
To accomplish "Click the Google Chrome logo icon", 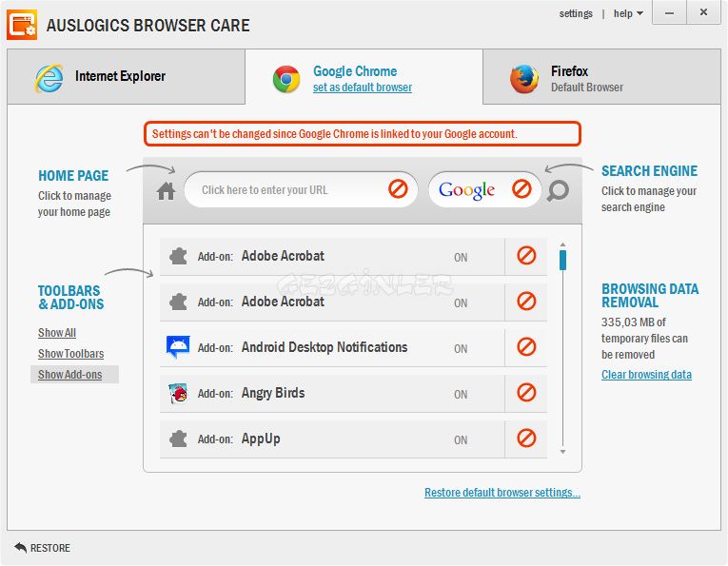I will (286, 79).
